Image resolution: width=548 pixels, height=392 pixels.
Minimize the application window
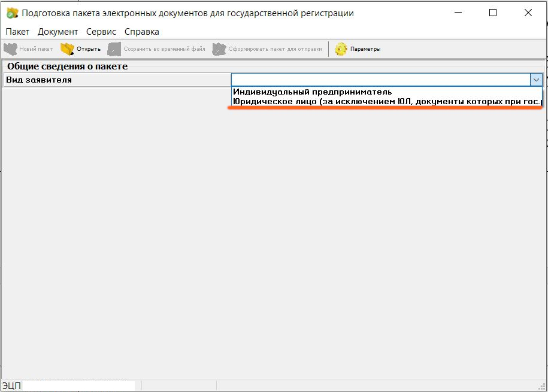[x=458, y=13]
